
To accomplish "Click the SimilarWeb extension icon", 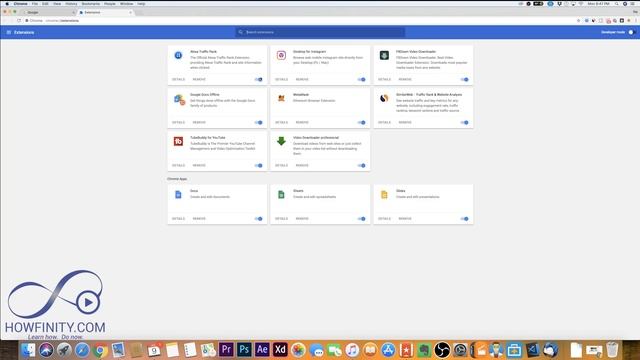I will coord(384,98).
